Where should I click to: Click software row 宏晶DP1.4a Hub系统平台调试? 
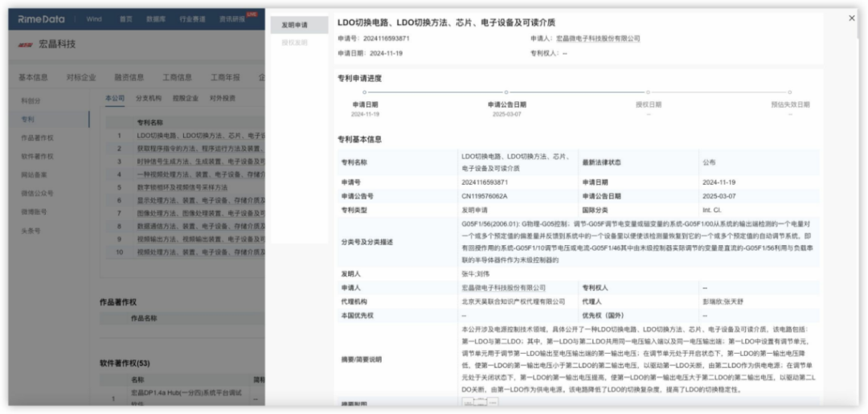[186, 397]
